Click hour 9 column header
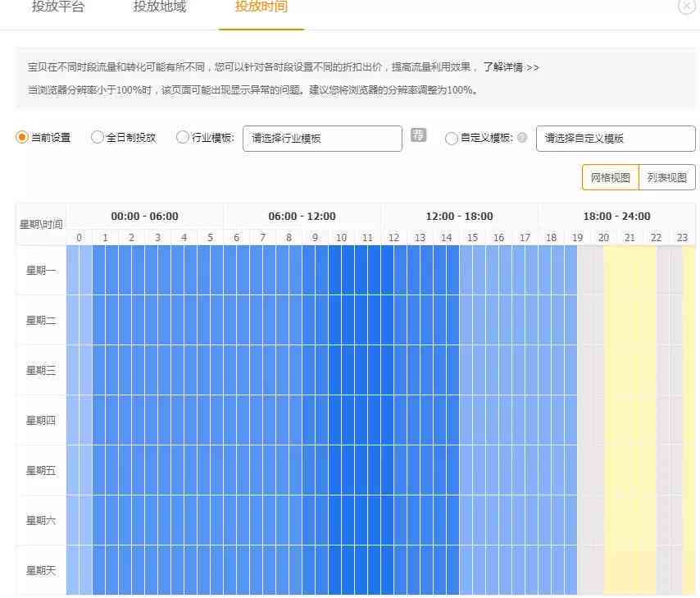The image size is (700, 598). [x=316, y=237]
